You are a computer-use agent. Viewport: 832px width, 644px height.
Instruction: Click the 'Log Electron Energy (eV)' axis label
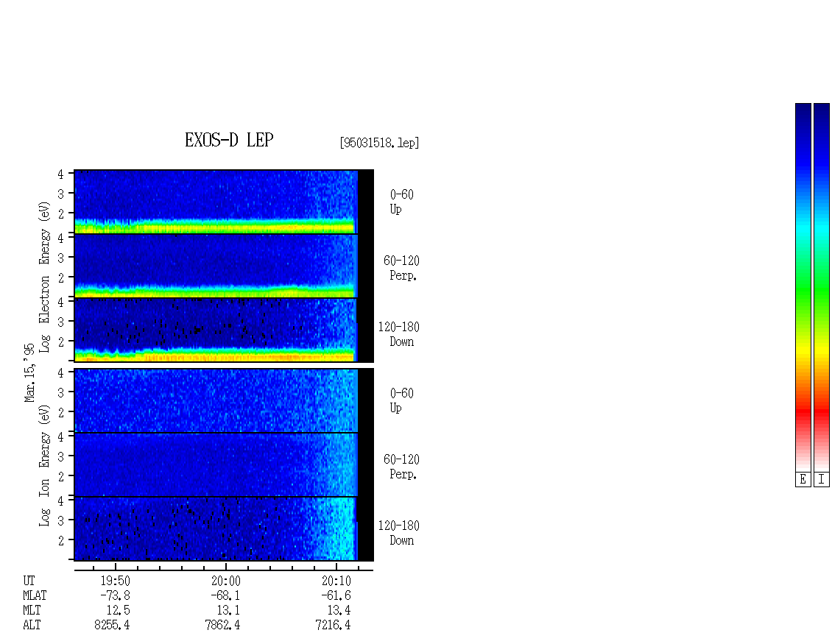click(45, 277)
